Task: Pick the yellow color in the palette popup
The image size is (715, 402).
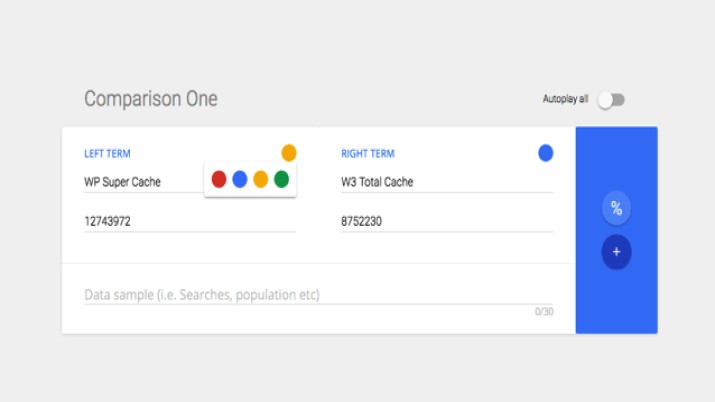Action: pos(261,179)
